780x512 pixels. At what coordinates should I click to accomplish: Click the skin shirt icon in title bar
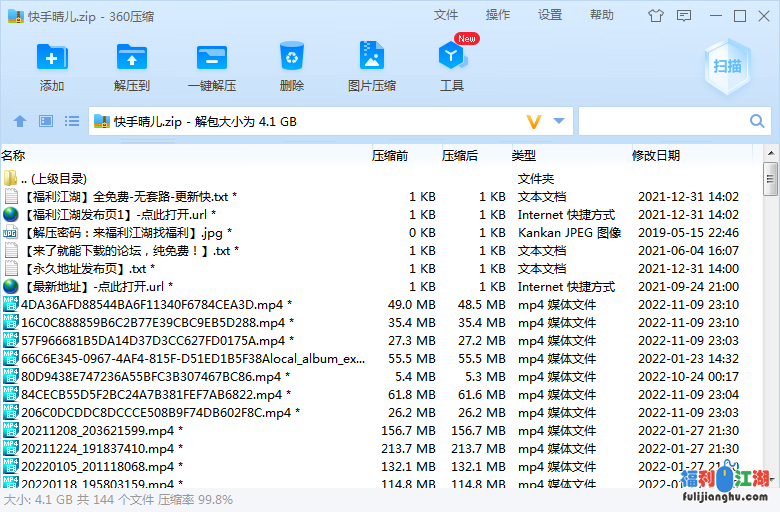(656, 16)
